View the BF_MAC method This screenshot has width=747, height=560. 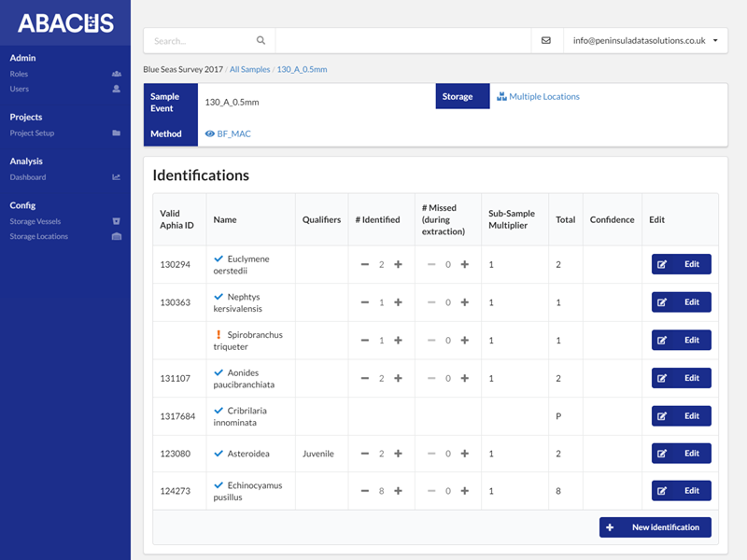pos(233,134)
